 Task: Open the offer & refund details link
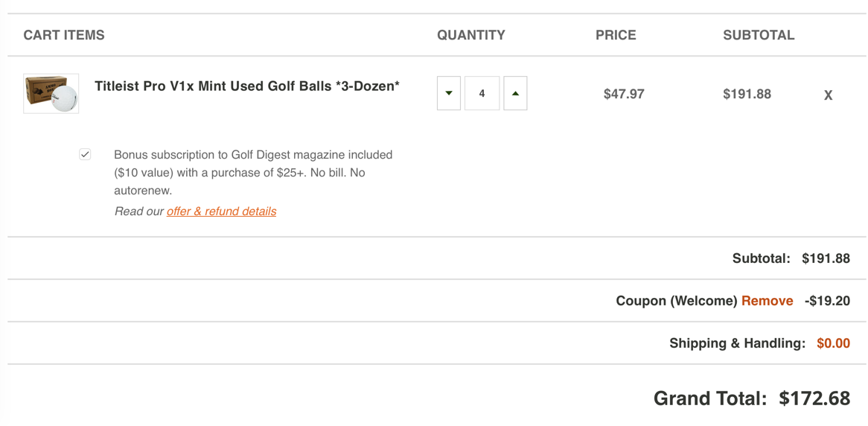tap(221, 212)
